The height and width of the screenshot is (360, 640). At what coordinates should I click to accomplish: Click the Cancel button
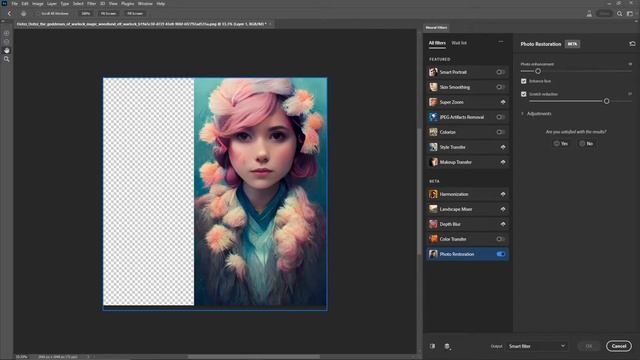pyautogui.click(x=619, y=346)
